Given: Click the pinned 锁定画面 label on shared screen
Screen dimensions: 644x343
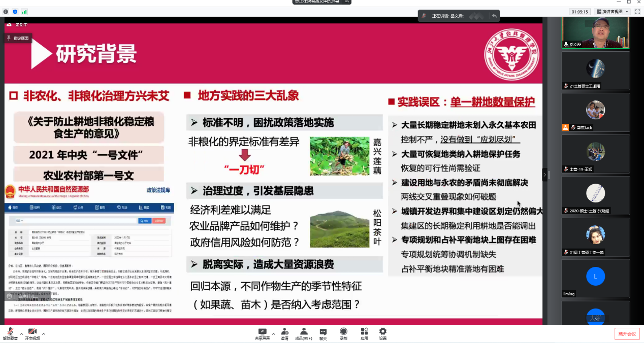Looking at the screenshot, I should point(19,38).
